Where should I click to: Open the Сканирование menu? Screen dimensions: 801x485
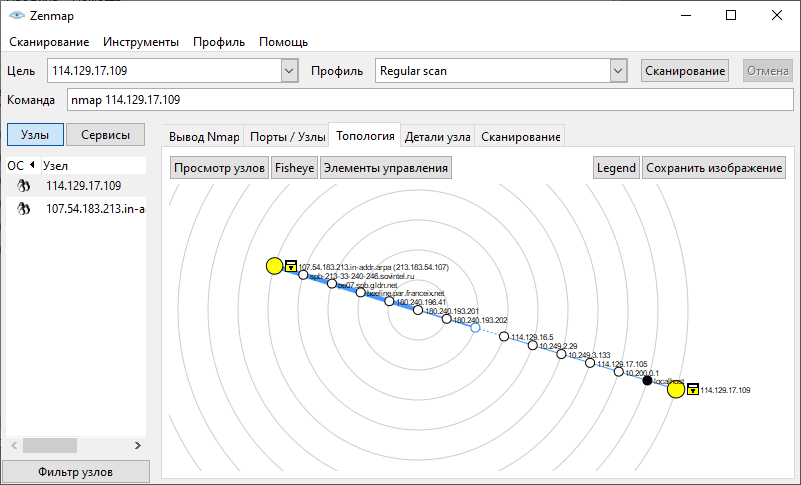pos(49,42)
